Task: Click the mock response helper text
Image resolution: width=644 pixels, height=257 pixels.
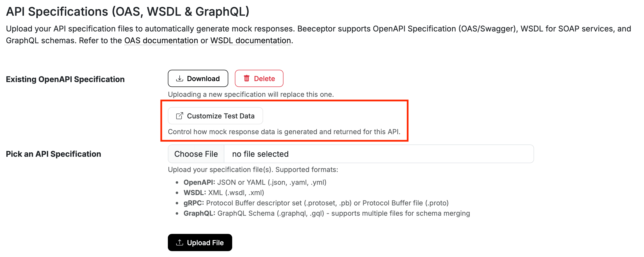Action: 284,132
